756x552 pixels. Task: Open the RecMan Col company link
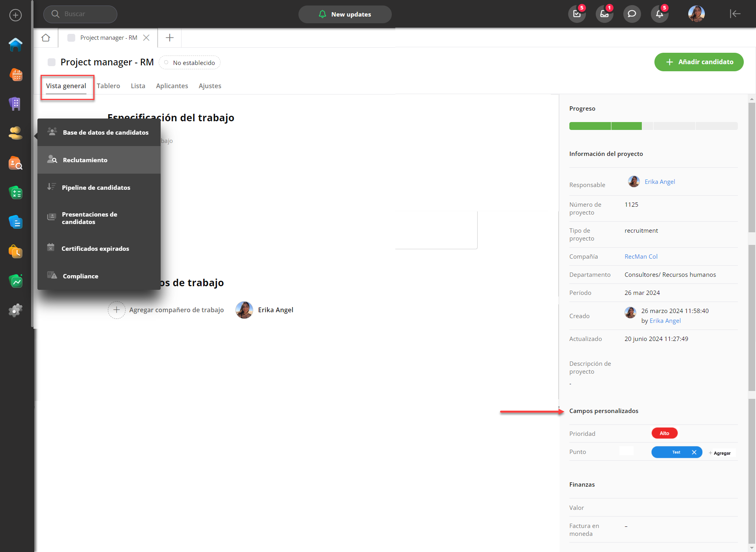(x=641, y=257)
